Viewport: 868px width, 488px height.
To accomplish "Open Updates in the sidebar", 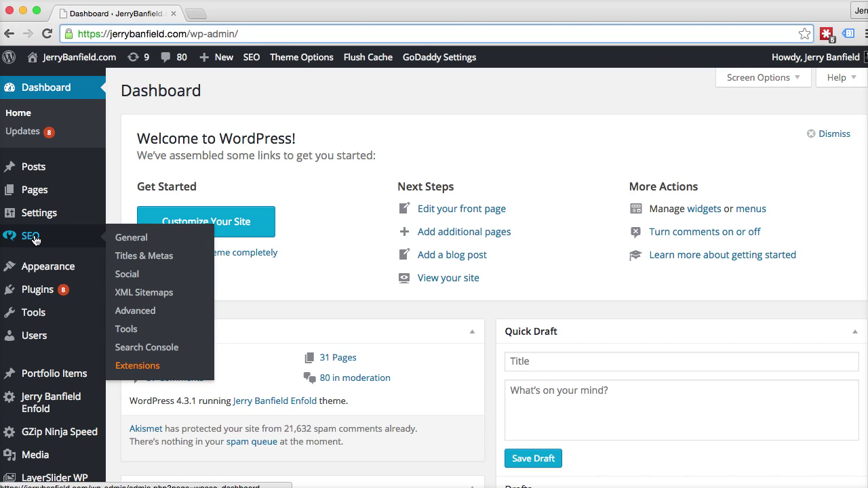I will click(x=30, y=131).
